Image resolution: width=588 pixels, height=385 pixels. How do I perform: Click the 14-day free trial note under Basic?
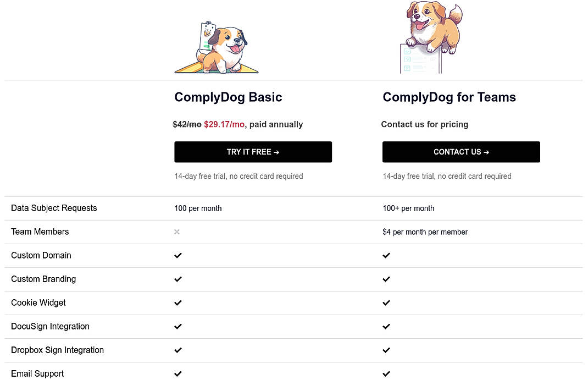pyautogui.click(x=238, y=176)
